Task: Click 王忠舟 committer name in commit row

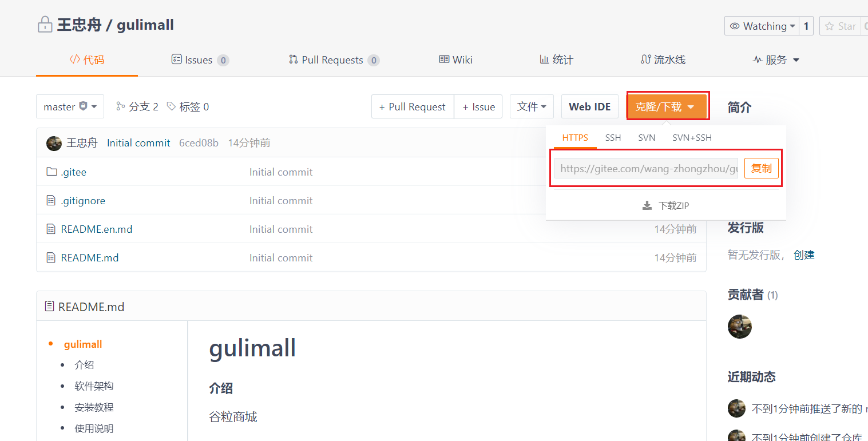Action: pyautogui.click(x=82, y=142)
